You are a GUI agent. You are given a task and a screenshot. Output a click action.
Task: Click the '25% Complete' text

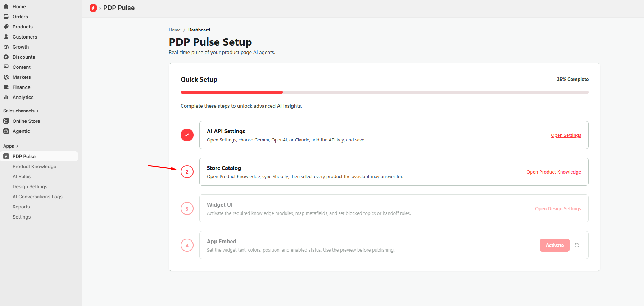pyautogui.click(x=572, y=79)
